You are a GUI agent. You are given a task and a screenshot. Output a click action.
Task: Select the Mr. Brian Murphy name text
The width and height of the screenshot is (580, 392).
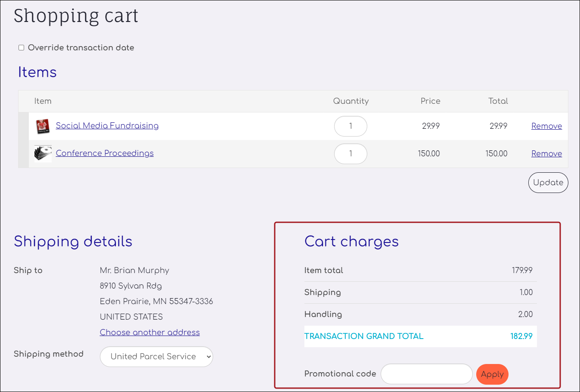click(134, 270)
